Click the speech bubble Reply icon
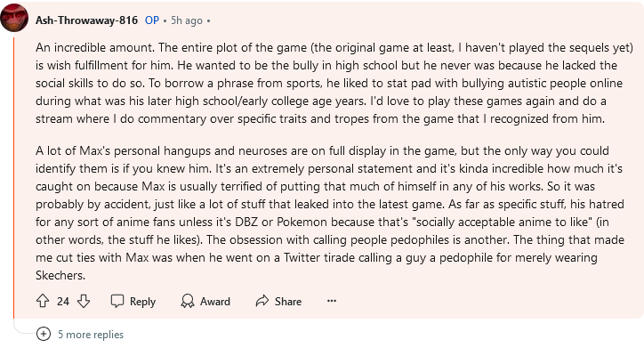Screen dimensions: 644x348 [x=117, y=301]
